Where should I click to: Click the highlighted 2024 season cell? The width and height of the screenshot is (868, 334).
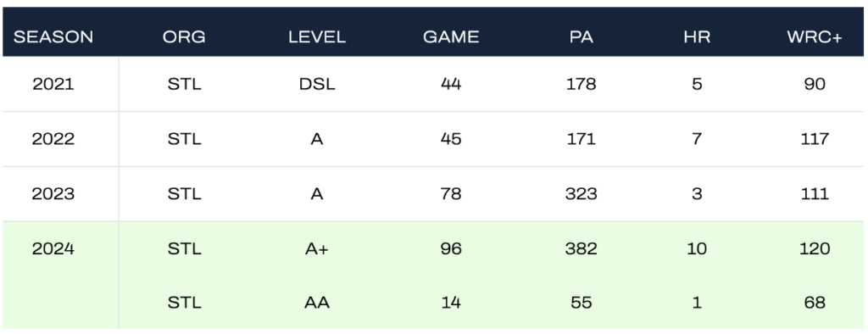pos(53,248)
